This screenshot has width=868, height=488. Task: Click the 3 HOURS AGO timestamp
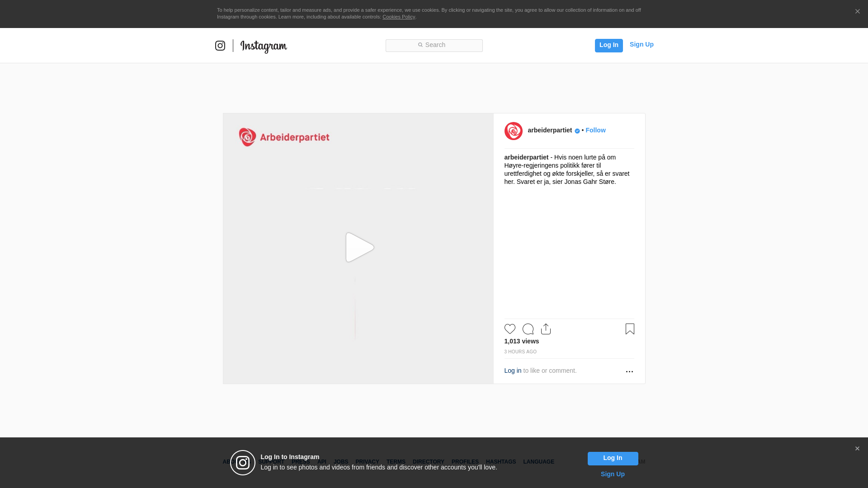click(520, 352)
